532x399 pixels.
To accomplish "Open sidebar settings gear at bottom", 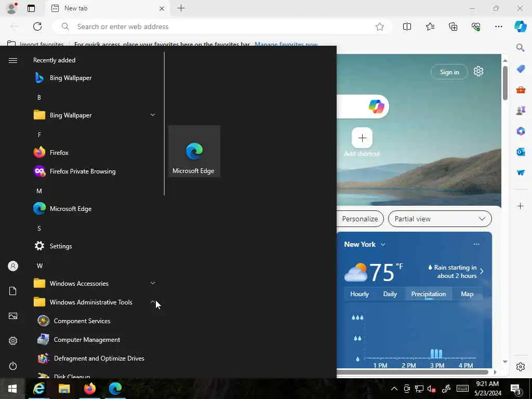I will coord(521,367).
